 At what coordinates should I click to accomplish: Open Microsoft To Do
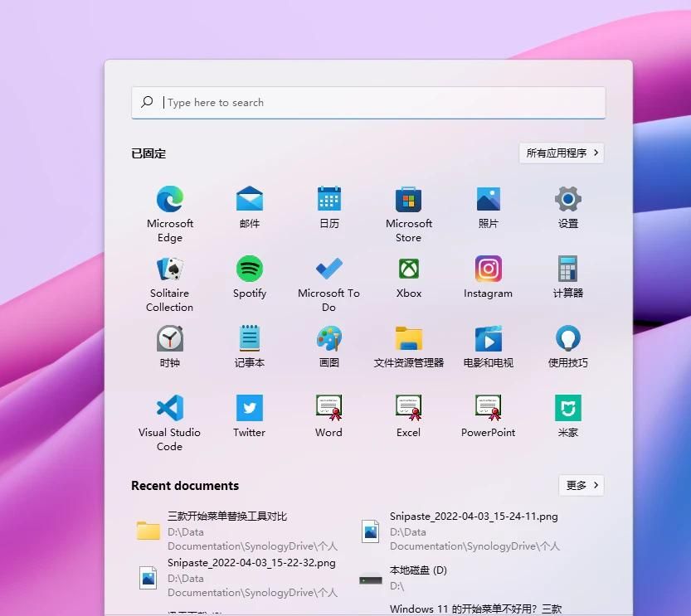[328, 269]
